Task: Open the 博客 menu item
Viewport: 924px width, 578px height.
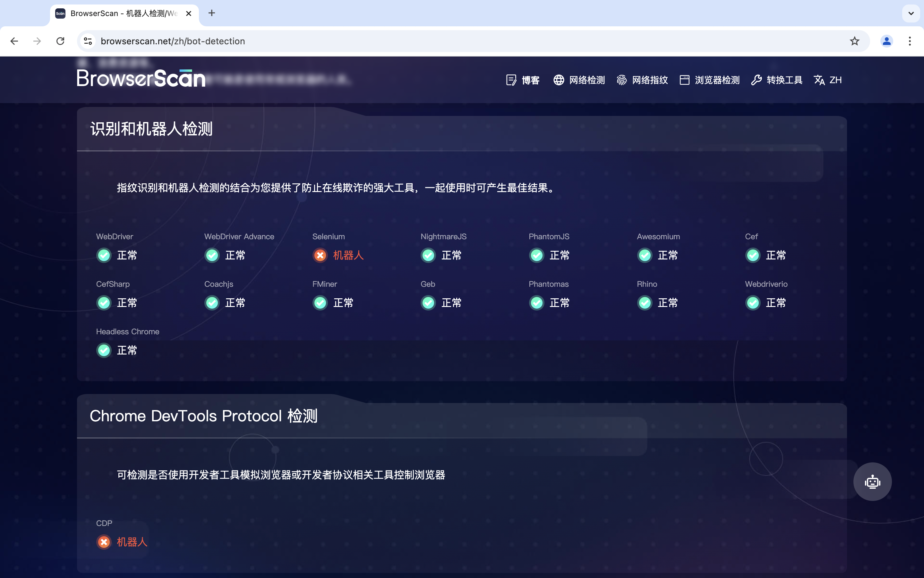Action: click(523, 80)
